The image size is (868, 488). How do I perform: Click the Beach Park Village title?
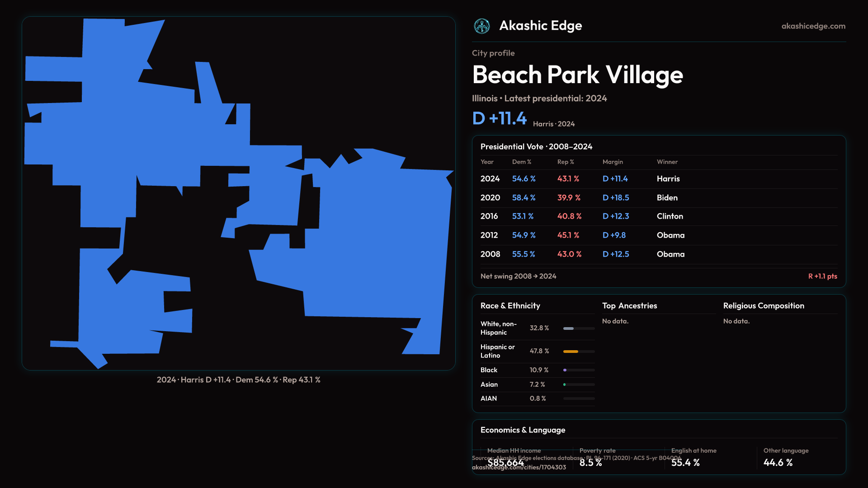[577, 75]
